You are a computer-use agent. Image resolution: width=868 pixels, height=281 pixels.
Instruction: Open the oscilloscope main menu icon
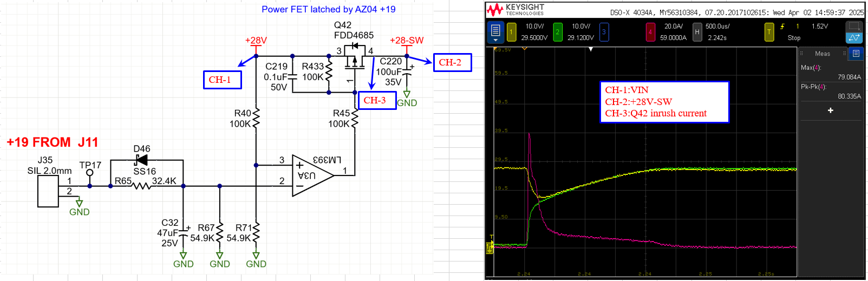495,32
